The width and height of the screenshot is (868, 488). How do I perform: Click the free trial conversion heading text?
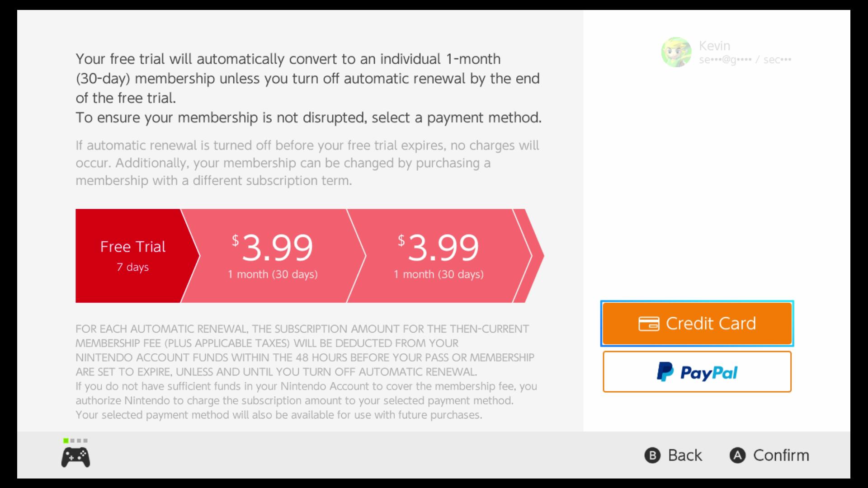pos(308,88)
